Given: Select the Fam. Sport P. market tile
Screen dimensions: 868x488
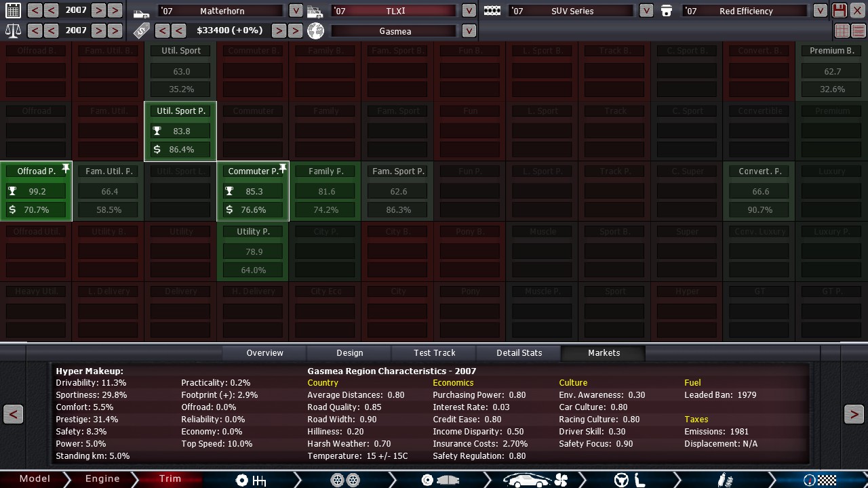Looking at the screenshot, I should [x=398, y=192].
